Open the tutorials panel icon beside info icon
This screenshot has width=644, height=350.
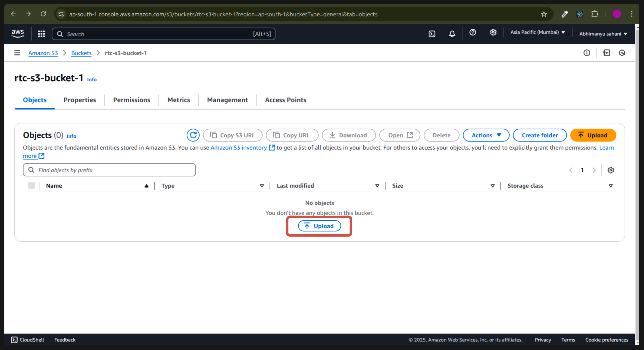tap(606, 53)
